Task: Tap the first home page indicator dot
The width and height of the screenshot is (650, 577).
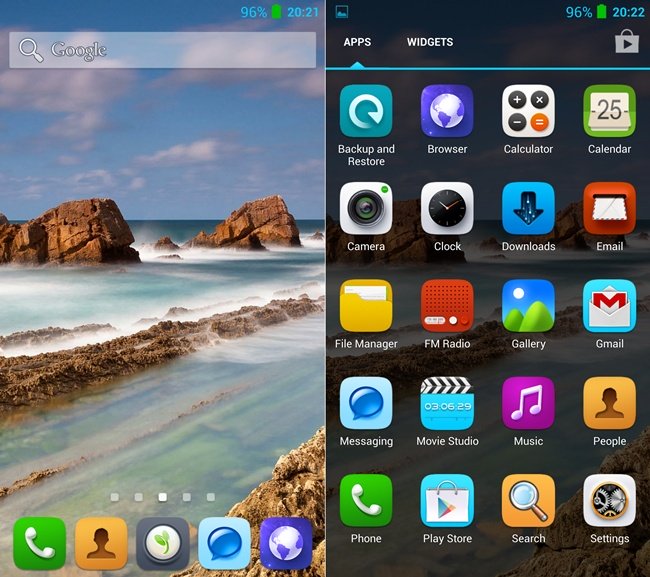Action: (115, 497)
